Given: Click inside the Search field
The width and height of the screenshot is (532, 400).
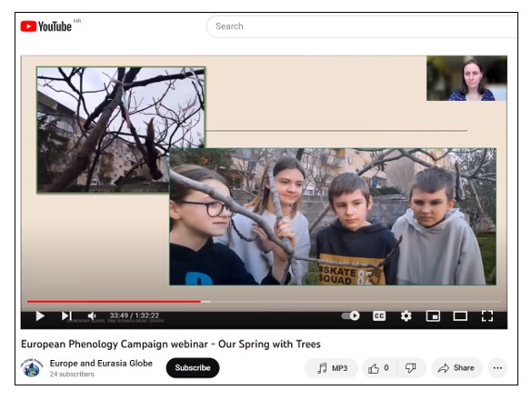Looking at the screenshot, I should [362, 26].
